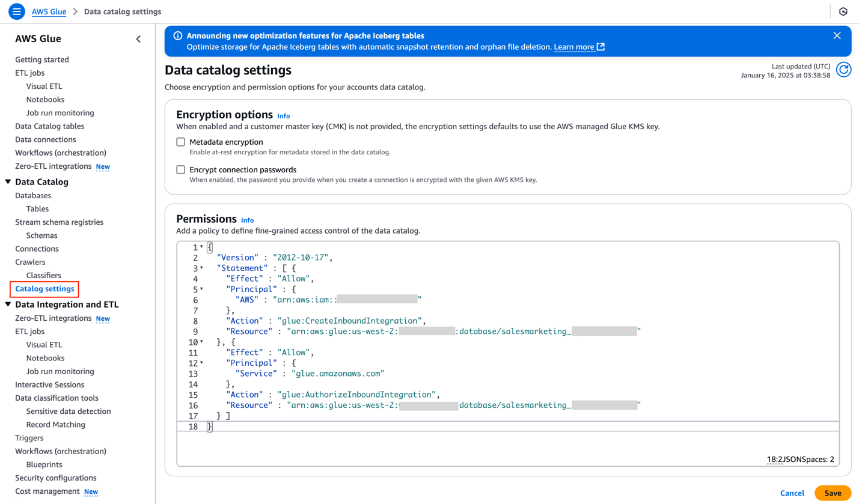Screen dimensions: 859x504
Task: Click the "Version" line in the policy editor
Action: coord(275,258)
